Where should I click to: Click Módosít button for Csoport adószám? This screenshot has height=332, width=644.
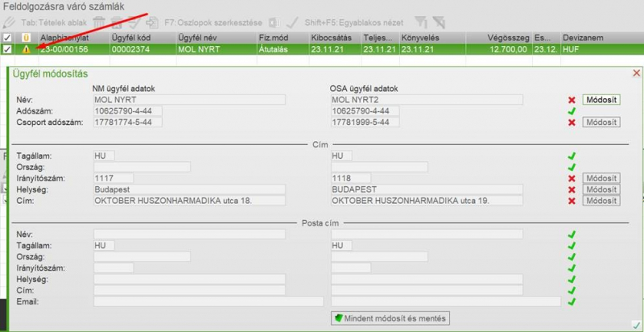coord(601,122)
